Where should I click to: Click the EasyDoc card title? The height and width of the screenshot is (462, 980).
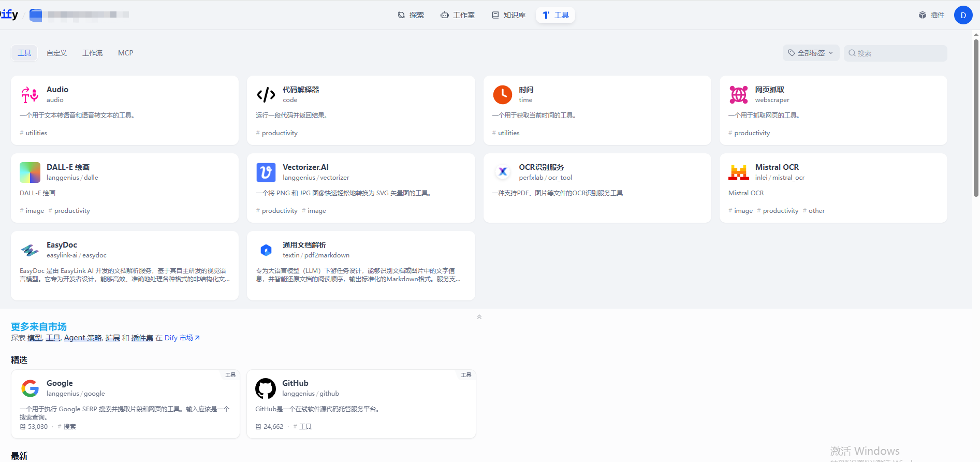62,245
